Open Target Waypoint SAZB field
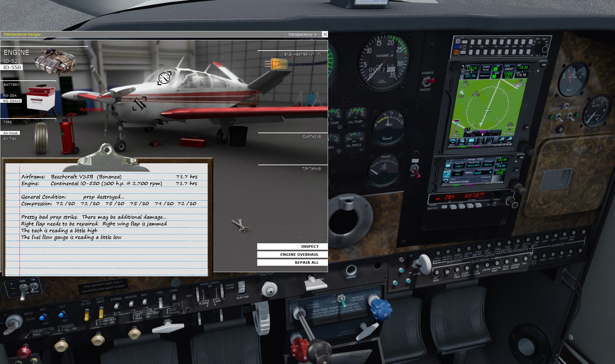 tap(483, 172)
